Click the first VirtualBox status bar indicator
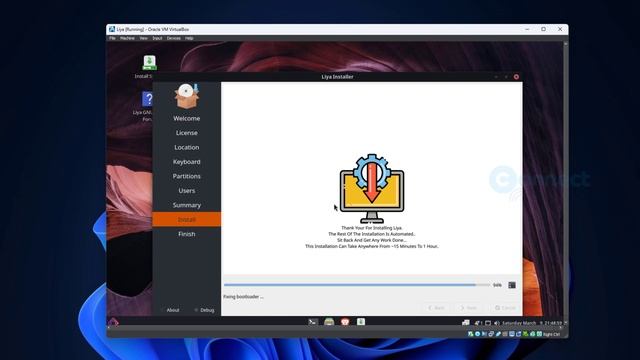640x360 pixels. click(470, 334)
